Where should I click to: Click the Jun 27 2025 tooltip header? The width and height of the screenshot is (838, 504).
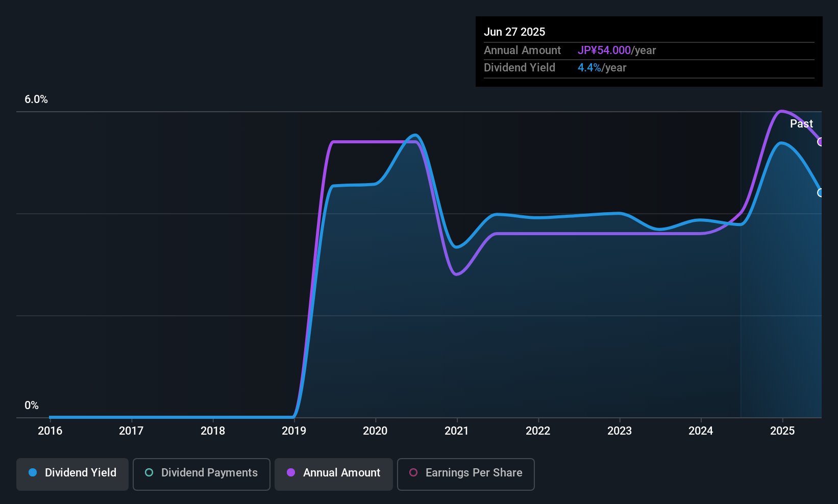(x=514, y=31)
